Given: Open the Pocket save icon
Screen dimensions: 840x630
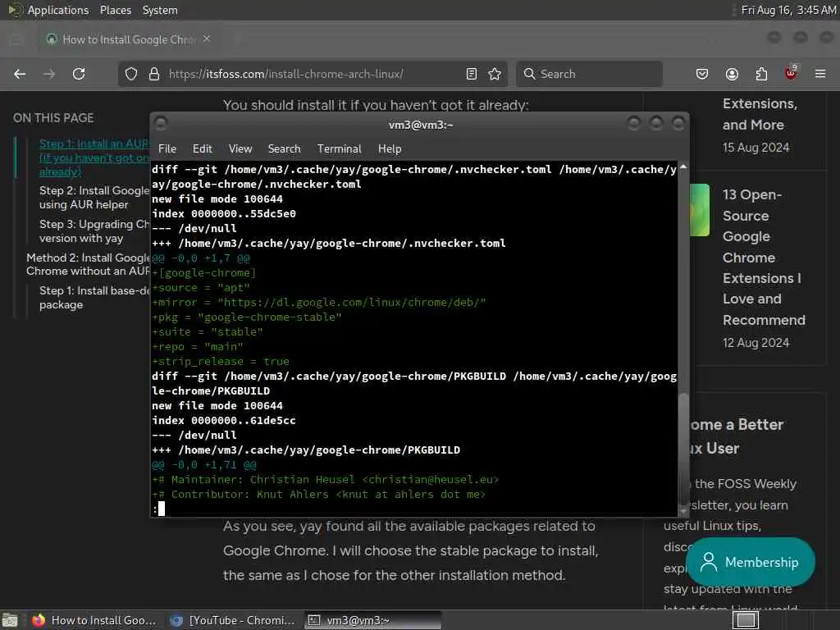Looking at the screenshot, I should (702, 74).
